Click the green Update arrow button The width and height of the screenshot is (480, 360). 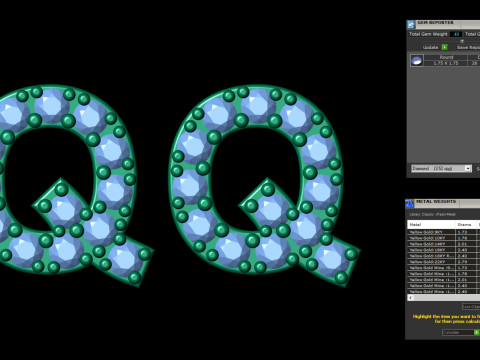444,47
